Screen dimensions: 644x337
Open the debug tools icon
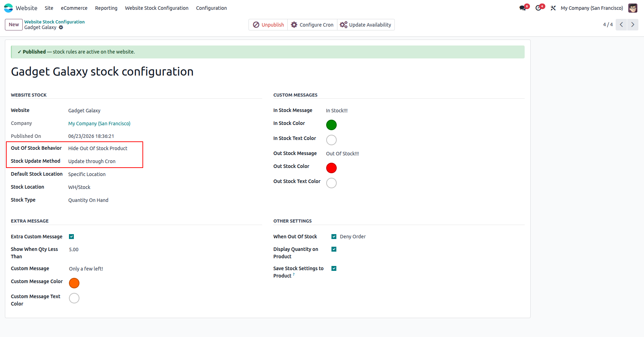tap(553, 8)
